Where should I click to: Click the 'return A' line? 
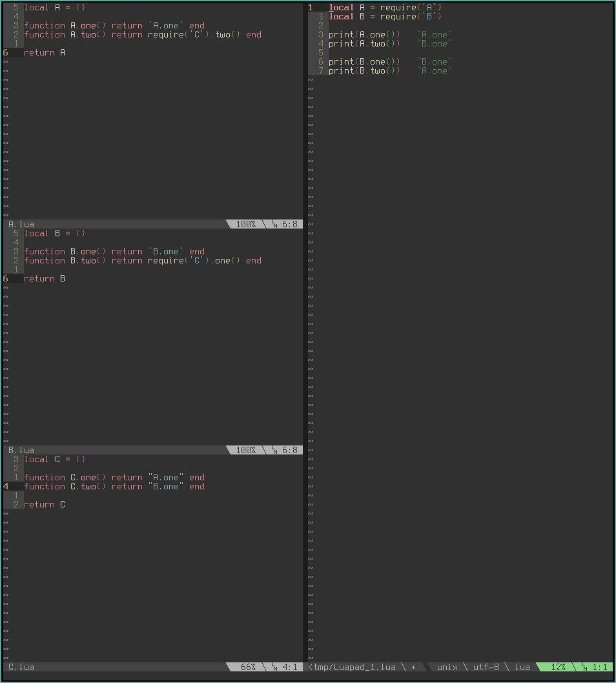tap(45, 53)
